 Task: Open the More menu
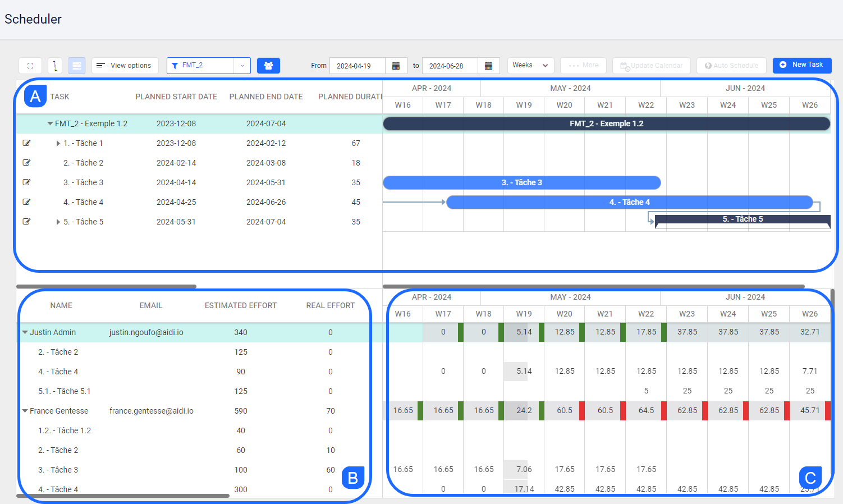(x=583, y=65)
